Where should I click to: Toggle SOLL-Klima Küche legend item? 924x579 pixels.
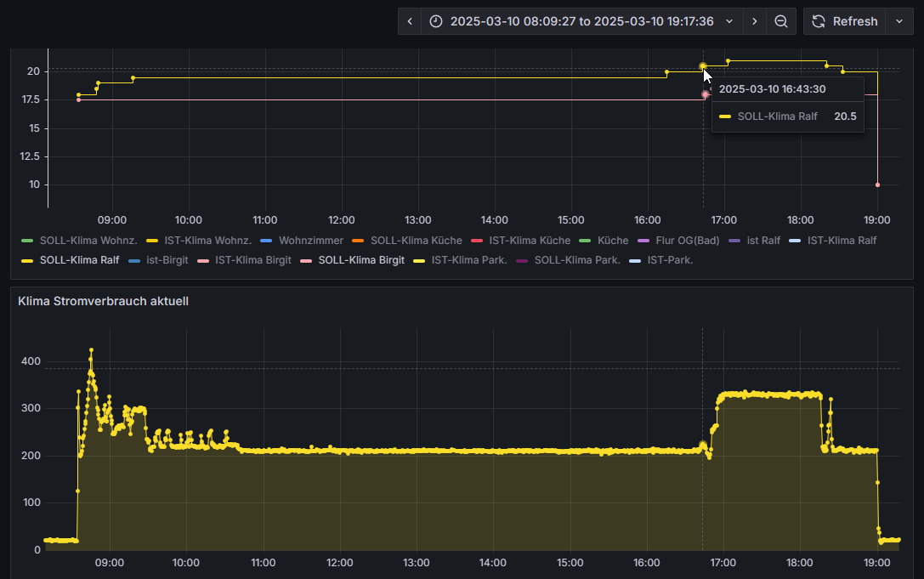[x=416, y=241]
